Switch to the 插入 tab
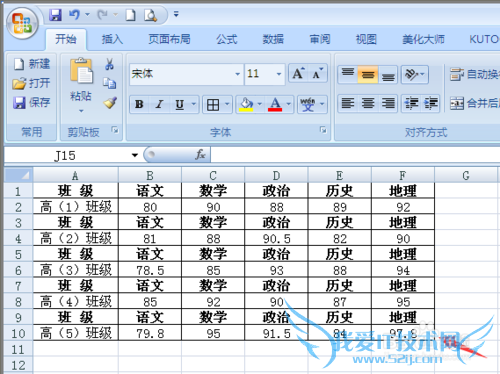 (x=112, y=39)
